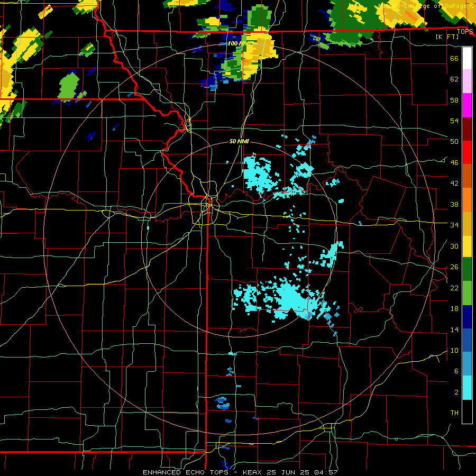Click the light blue legend swatch

click(467, 364)
